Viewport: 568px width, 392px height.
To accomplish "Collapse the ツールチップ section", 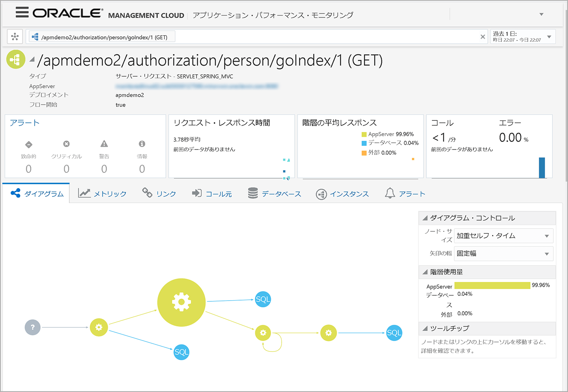I will click(x=425, y=328).
